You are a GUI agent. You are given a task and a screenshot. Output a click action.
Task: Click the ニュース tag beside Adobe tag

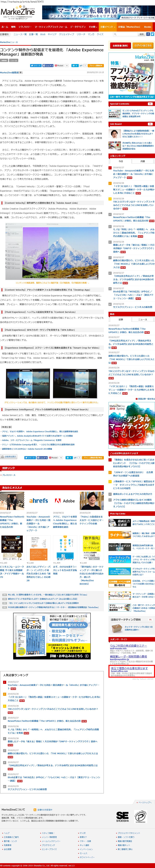click(x=13, y=60)
